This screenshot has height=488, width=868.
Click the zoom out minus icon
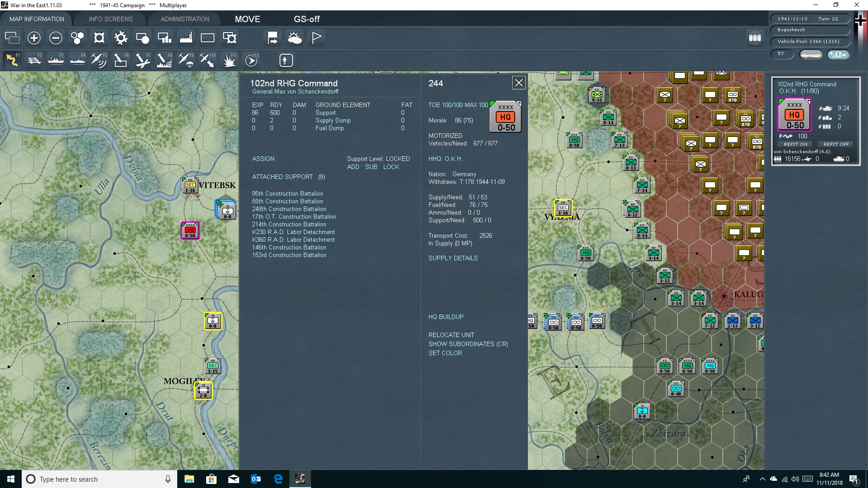point(56,38)
